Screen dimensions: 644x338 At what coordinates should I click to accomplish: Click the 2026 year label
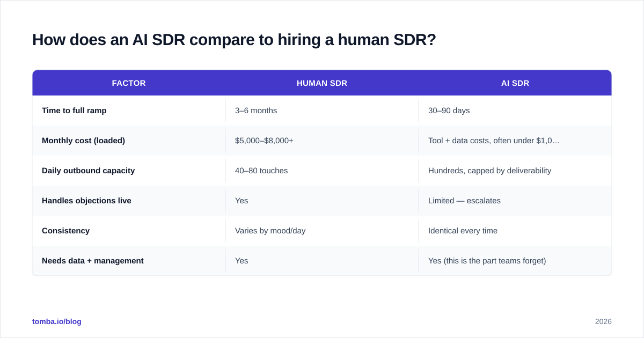603,321
